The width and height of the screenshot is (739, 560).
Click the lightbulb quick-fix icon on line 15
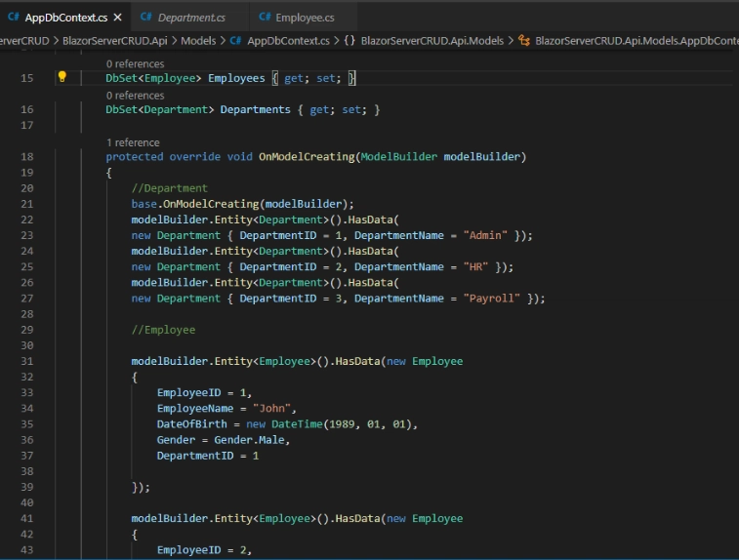[62, 77]
